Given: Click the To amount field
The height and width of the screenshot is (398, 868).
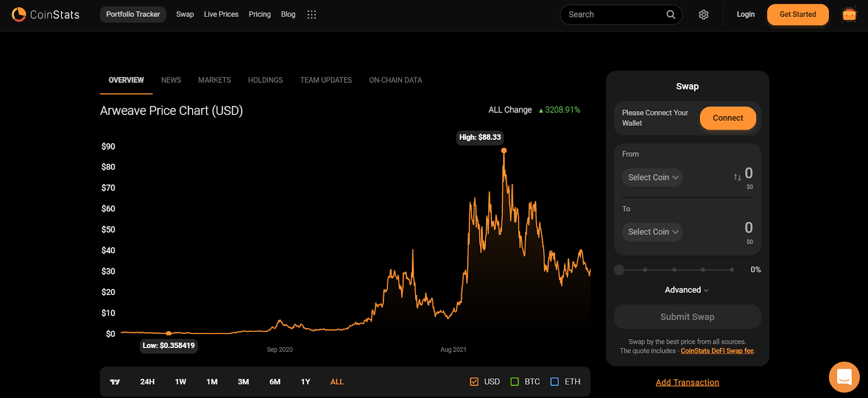Looking at the screenshot, I should coord(749,228).
